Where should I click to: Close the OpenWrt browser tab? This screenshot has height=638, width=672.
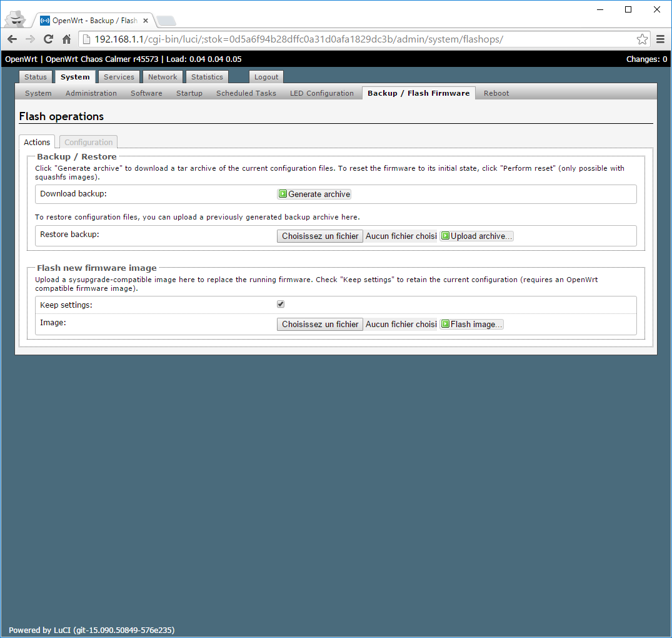pyautogui.click(x=146, y=21)
